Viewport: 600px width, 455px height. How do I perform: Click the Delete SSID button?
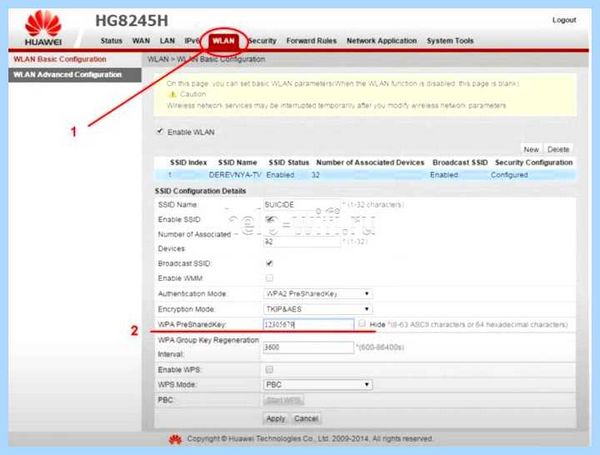pos(558,149)
